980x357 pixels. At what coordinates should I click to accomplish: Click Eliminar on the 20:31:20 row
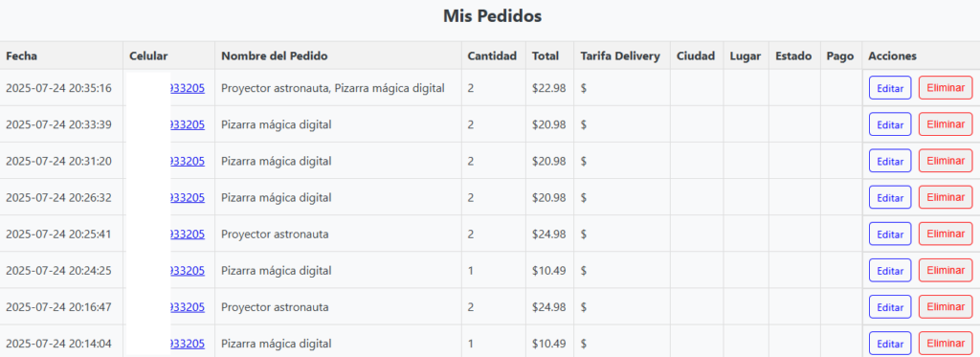pyautogui.click(x=946, y=161)
